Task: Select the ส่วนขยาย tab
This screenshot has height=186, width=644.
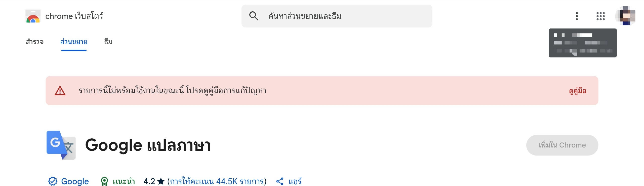Action: coord(74,42)
